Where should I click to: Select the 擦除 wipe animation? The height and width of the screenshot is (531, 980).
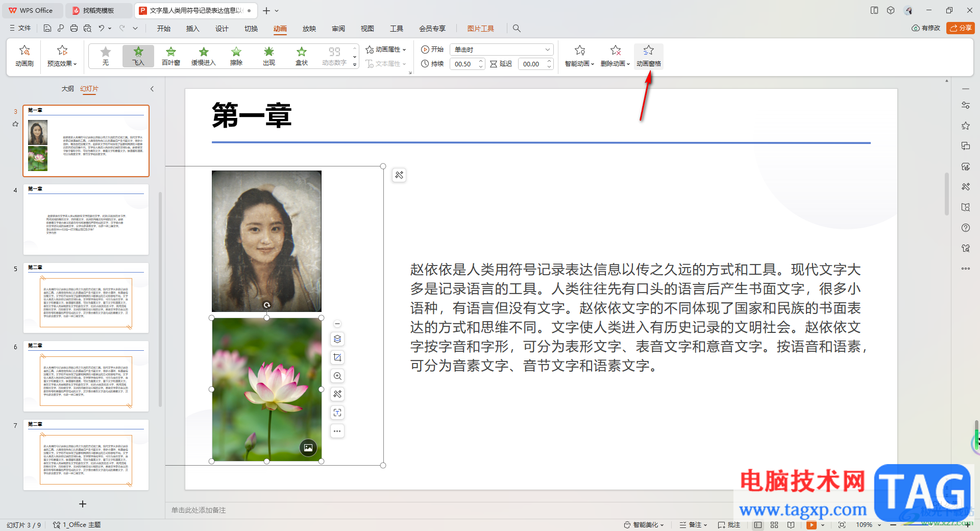(236, 56)
